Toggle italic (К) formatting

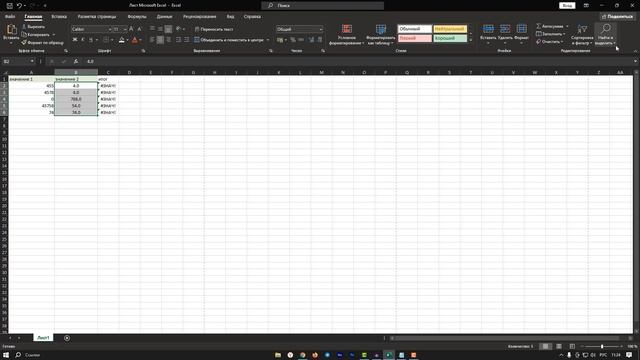click(83, 40)
